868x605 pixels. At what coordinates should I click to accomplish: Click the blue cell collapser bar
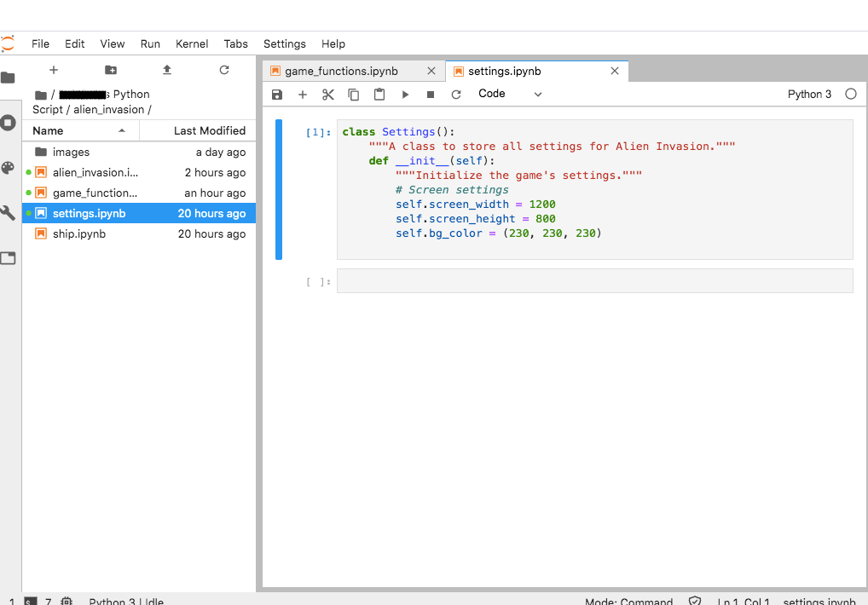[x=279, y=190]
